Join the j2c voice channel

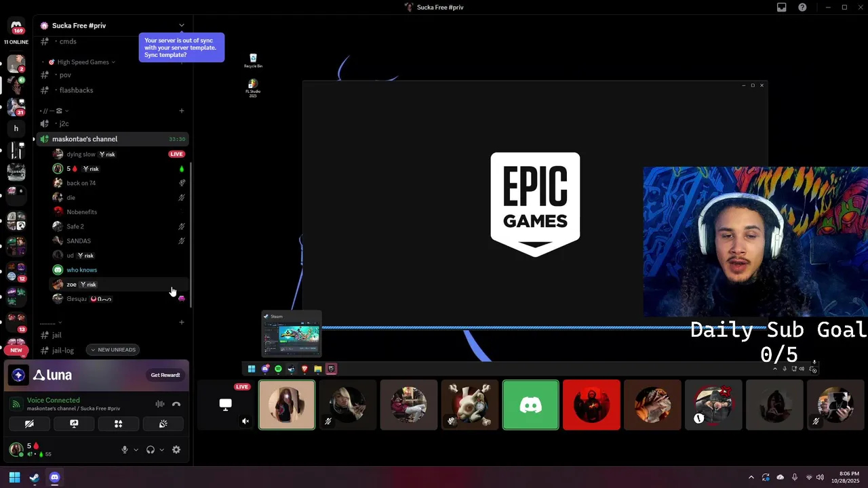tap(113, 123)
